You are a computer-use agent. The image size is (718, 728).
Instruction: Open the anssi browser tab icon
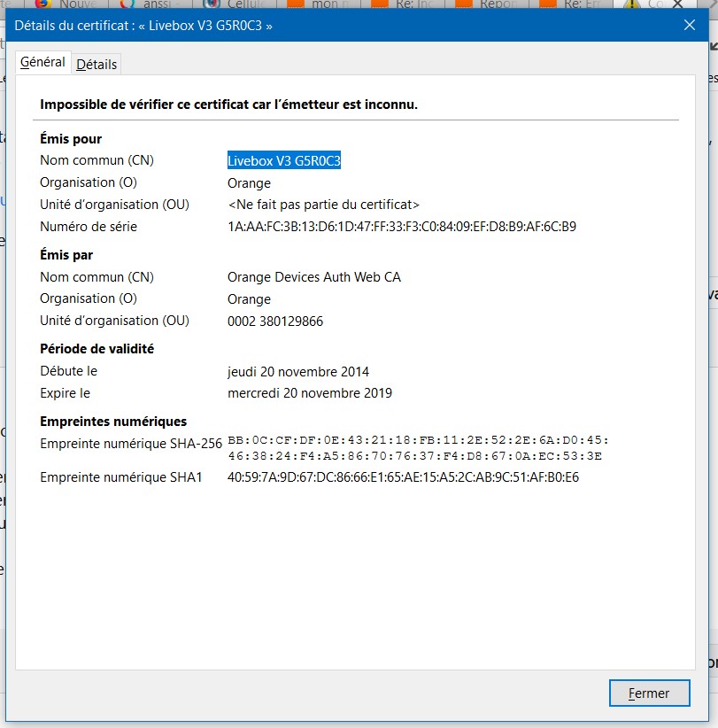(127, 4)
